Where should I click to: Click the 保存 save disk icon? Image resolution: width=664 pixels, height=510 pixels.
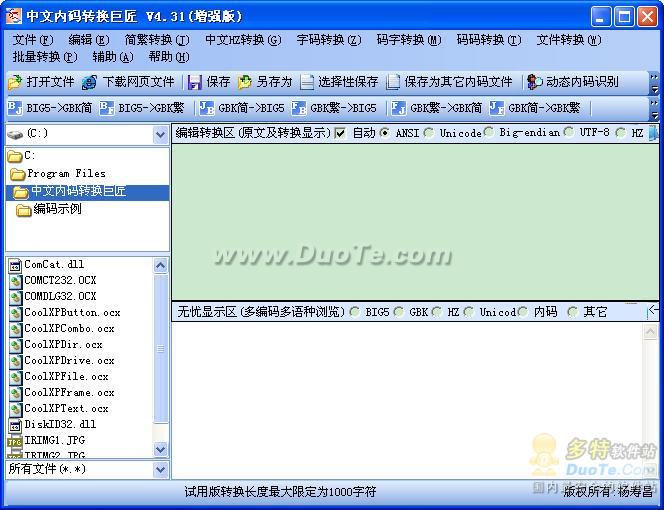click(x=195, y=82)
